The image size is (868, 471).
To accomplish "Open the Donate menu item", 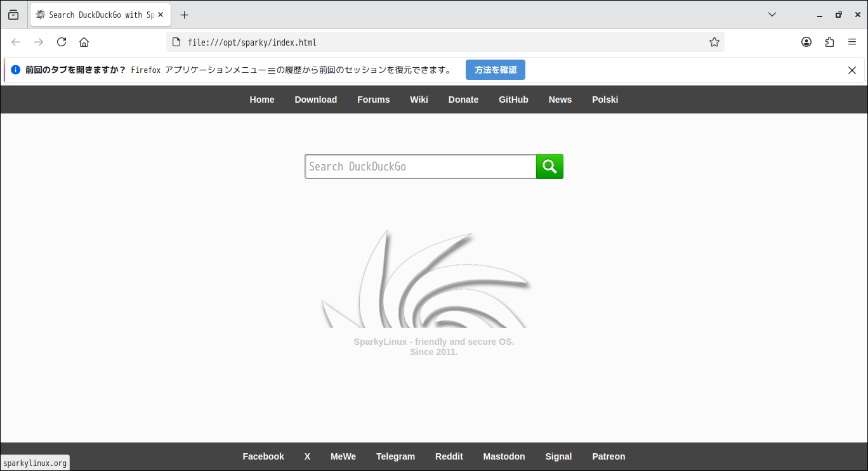I will (463, 100).
